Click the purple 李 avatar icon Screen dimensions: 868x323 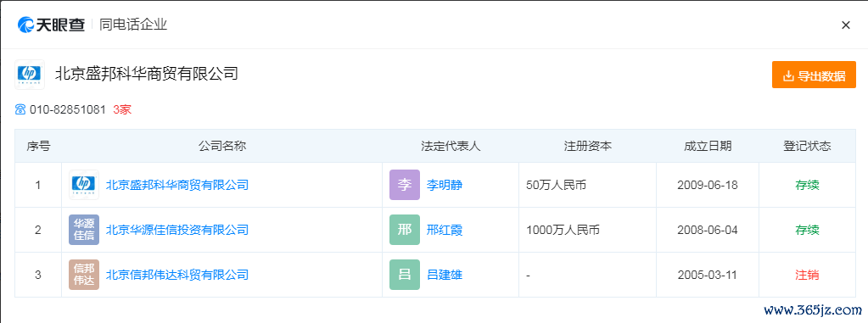(x=405, y=185)
